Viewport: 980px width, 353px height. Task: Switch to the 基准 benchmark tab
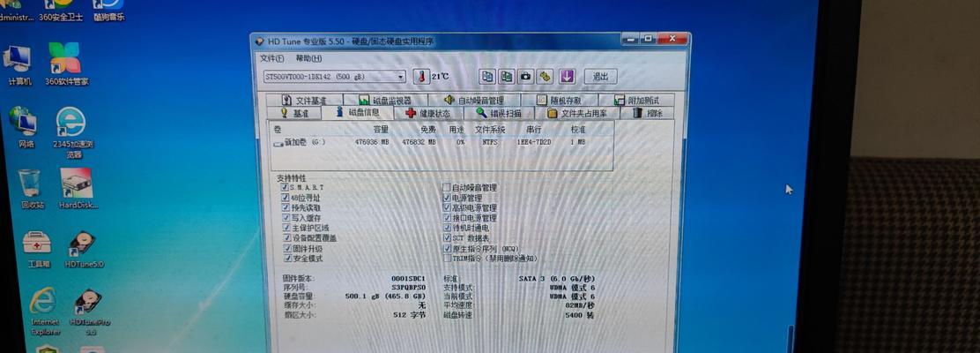(x=294, y=113)
